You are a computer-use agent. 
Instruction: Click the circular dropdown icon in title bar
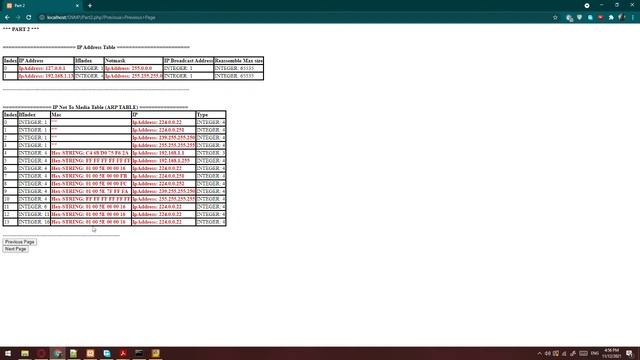coord(587,5)
